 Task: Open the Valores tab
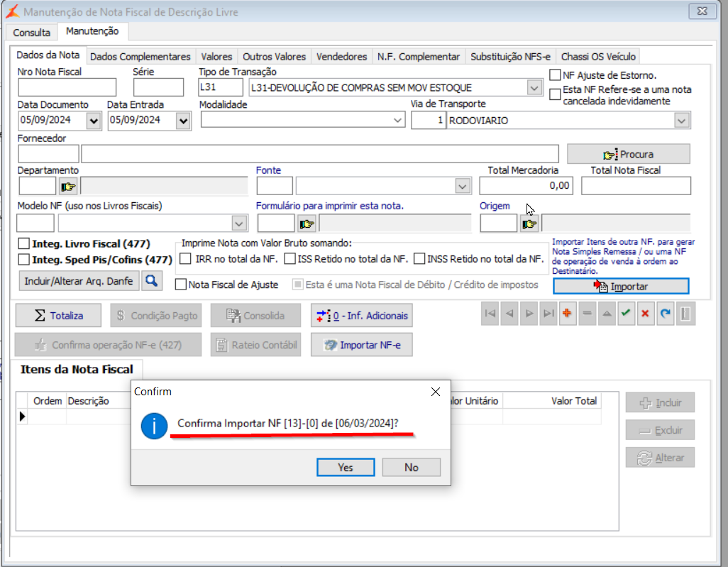point(216,57)
